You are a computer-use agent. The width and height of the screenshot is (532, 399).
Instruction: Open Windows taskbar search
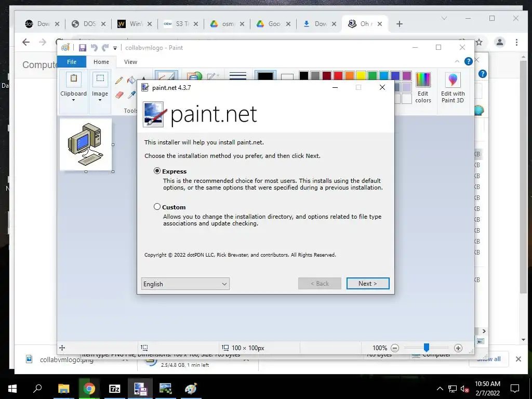[x=37, y=388]
